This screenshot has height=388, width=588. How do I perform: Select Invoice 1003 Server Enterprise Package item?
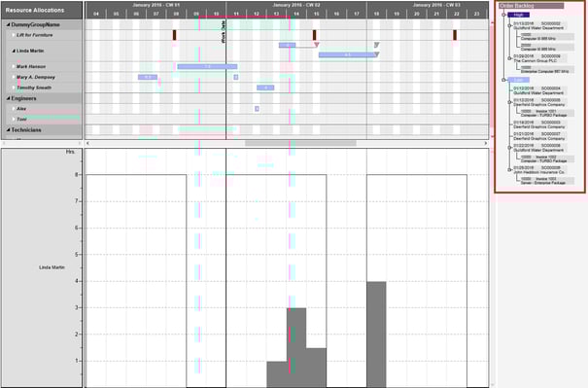547,181
